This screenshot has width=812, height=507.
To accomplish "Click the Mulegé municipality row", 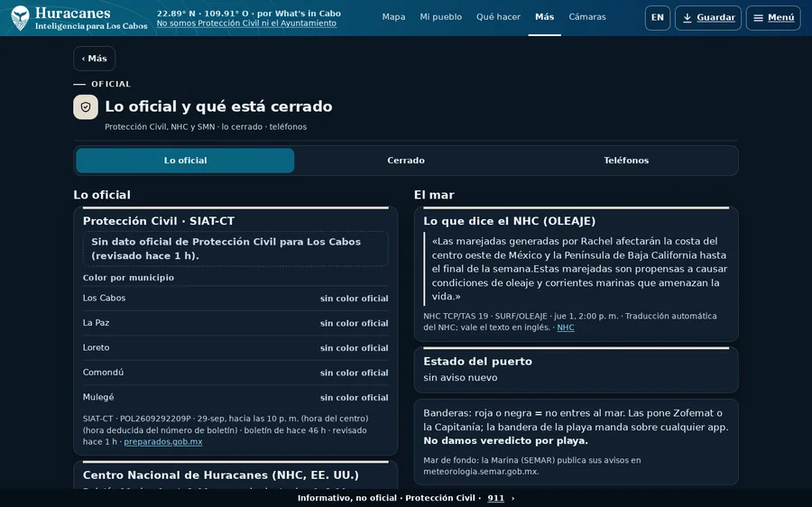I will (235, 398).
